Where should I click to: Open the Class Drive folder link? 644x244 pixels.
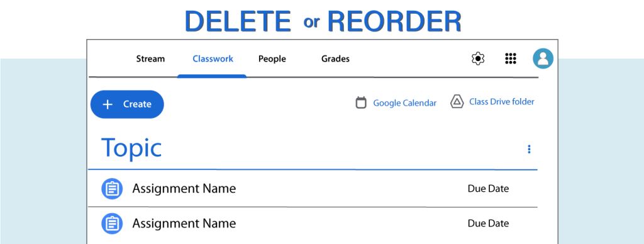click(502, 101)
